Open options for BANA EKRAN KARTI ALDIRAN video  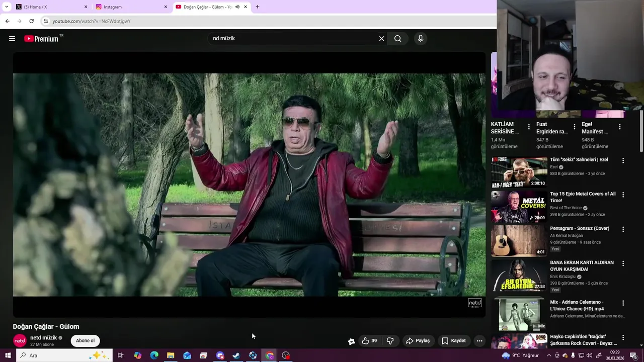(623, 263)
